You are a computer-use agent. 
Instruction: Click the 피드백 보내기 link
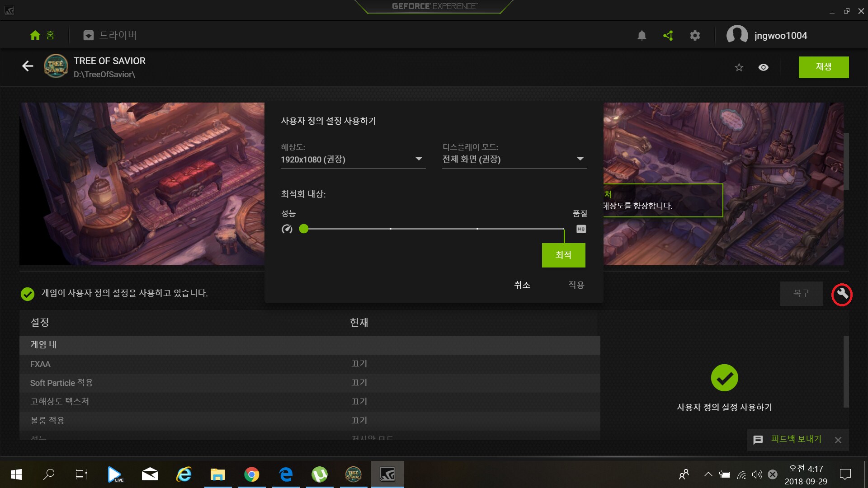click(x=796, y=439)
